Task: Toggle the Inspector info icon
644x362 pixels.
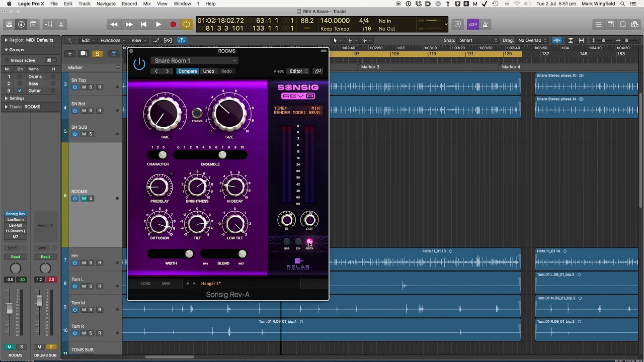Action: coord(21,24)
